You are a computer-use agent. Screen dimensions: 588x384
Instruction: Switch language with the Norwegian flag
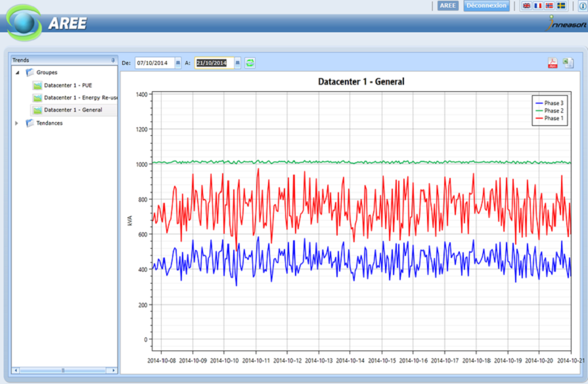pyautogui.click(x=549, y=6)
